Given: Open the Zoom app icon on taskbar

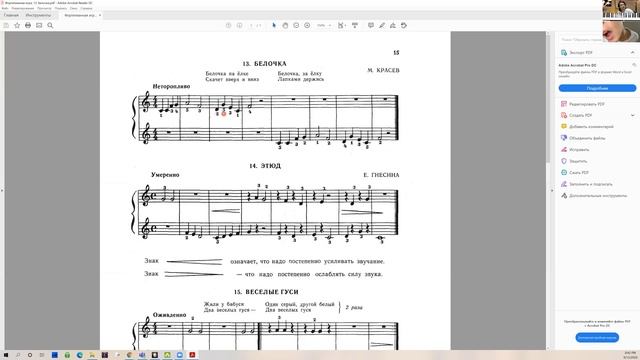Looking at the screenshot, I should pyautogui.click(x=180, y=355).
